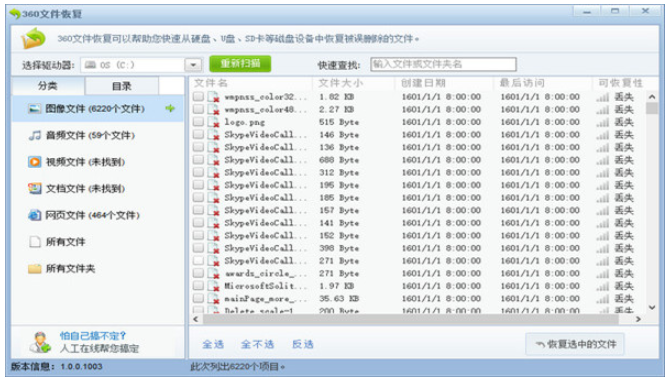The image size is (668, 379).
Task: Open the audio files music note icon
Action: pos(35,135)
